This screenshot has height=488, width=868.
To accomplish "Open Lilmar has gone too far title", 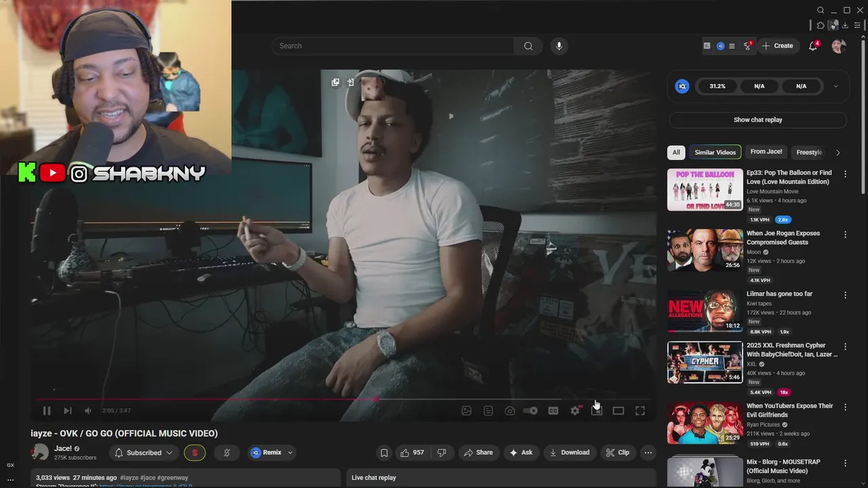I will pos(779,294).
